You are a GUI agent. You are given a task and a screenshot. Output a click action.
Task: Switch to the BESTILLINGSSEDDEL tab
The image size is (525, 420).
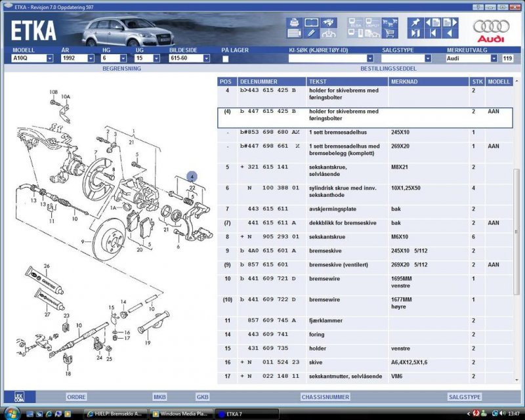point(388,68)
